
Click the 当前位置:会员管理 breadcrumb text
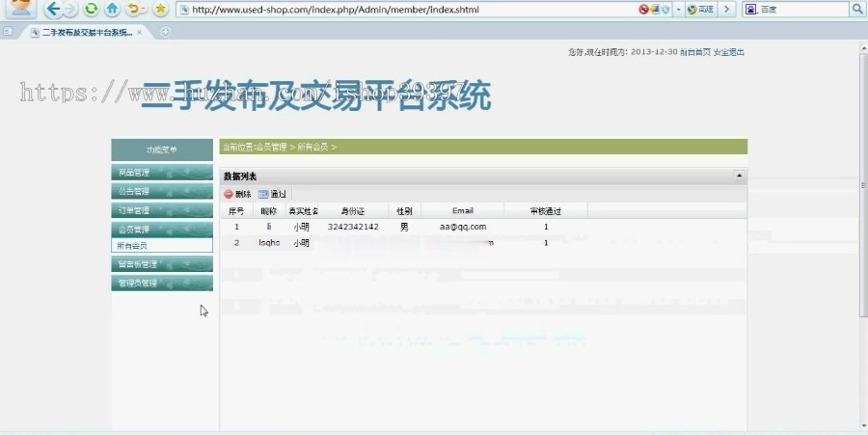[255, 148]
